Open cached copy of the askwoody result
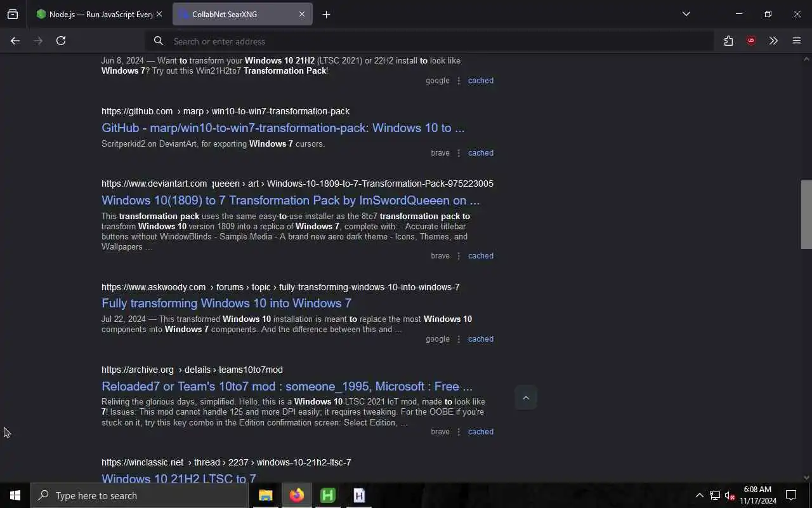The width and height of the screenshot is (812, 508). (x=481, y=339)
